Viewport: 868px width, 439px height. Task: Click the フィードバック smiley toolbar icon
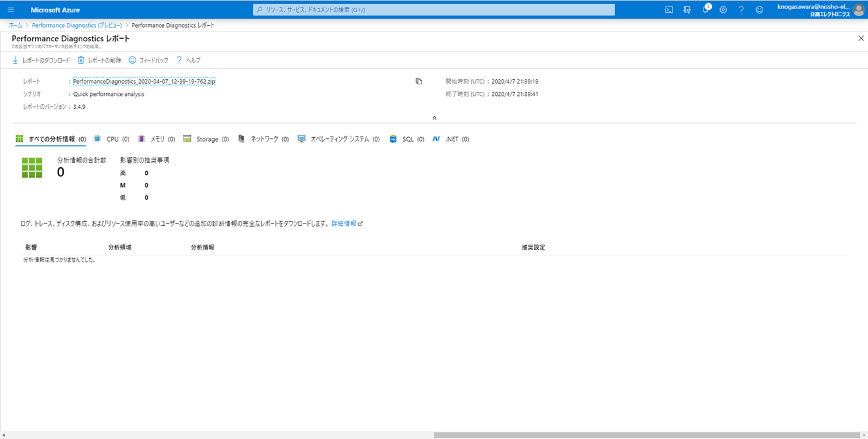[132, 60]
